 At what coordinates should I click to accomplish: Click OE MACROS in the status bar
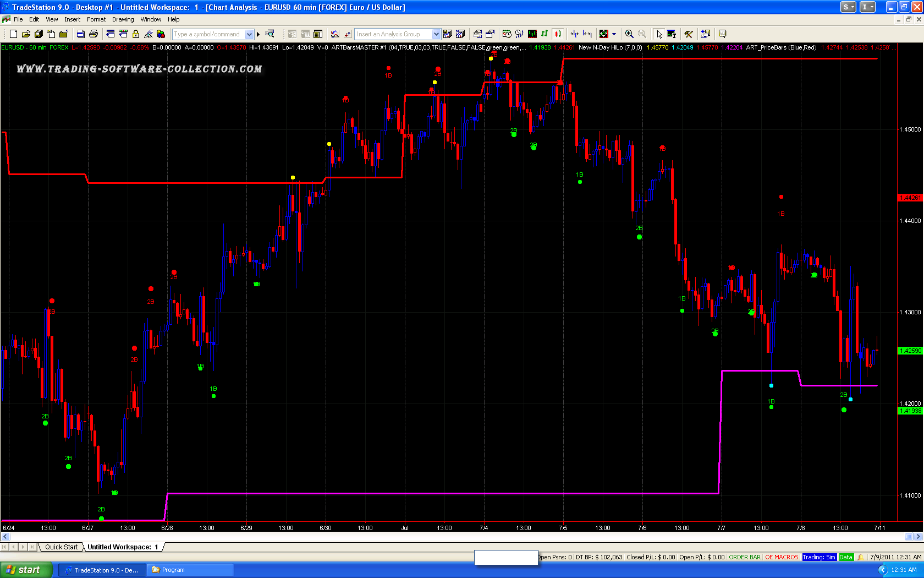click(781, 557)
